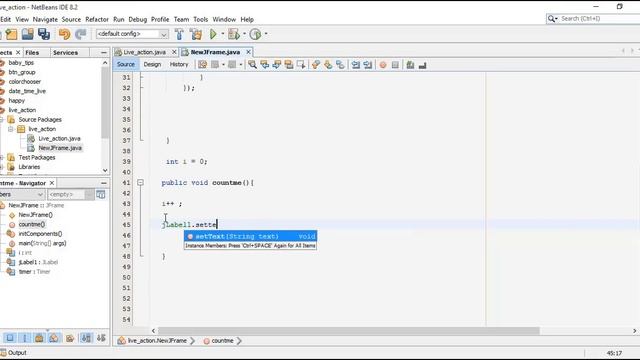Run the project with green play icon
640x360 pixels.
pos(213,34)
